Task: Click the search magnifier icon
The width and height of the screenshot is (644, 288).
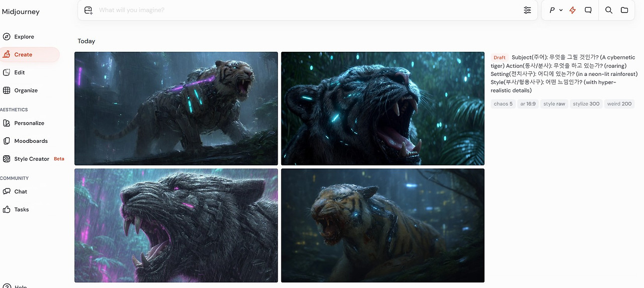Action: click(x=609, y=10)
